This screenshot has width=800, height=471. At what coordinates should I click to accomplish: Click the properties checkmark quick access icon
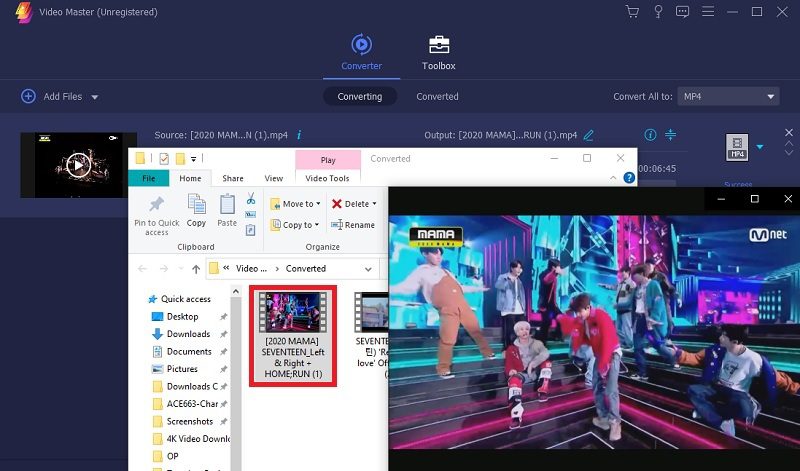tap(164, 159)
